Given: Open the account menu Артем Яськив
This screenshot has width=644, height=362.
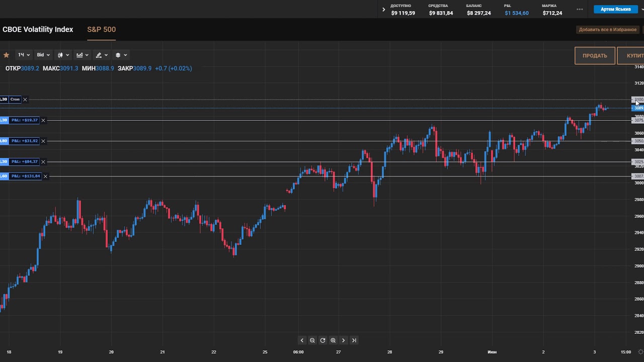Looking at the screenshot, I should (615, 10).
